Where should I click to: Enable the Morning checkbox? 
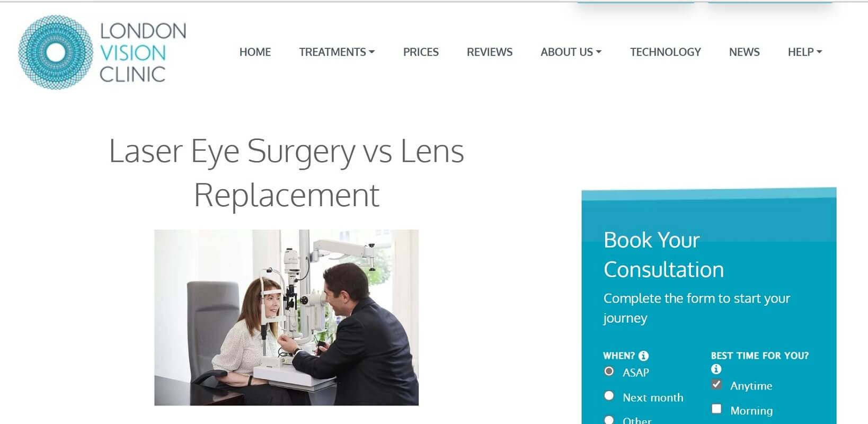click(x=716, y=409)
